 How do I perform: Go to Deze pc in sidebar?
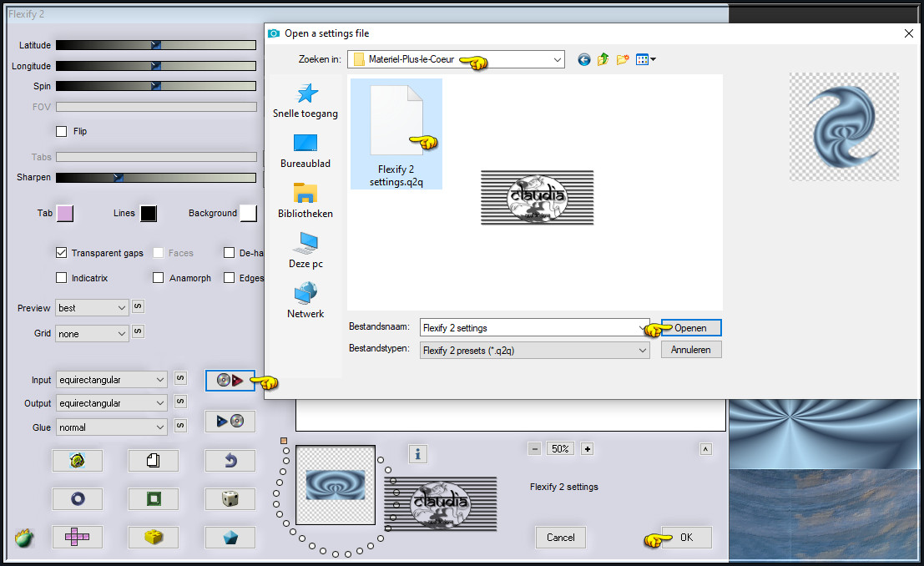(305, 251)
